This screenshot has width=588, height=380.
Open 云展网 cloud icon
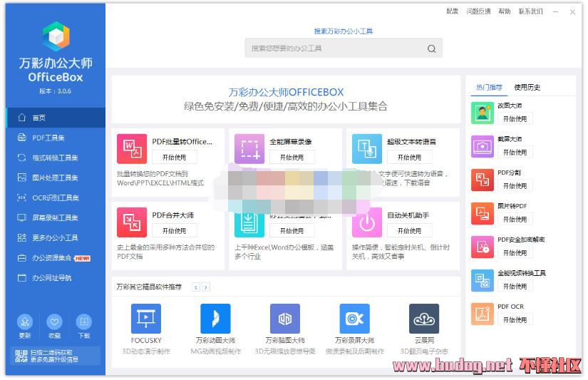424,319
